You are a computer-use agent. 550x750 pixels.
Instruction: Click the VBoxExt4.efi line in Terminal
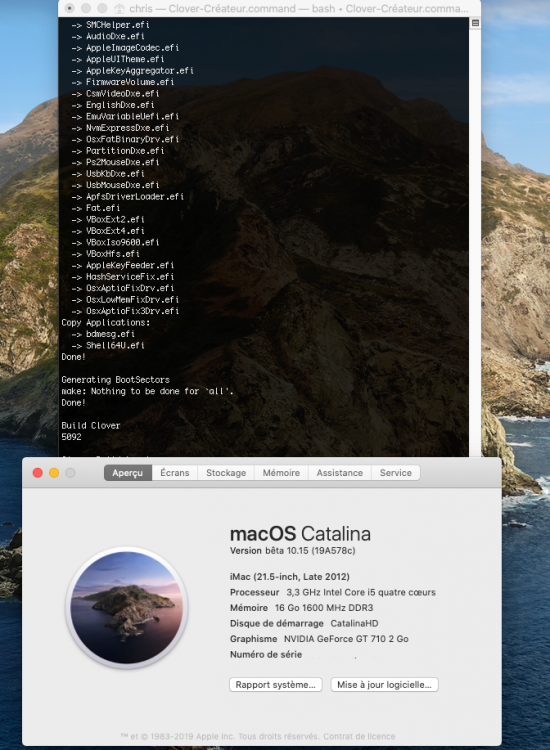pos(108,231)
